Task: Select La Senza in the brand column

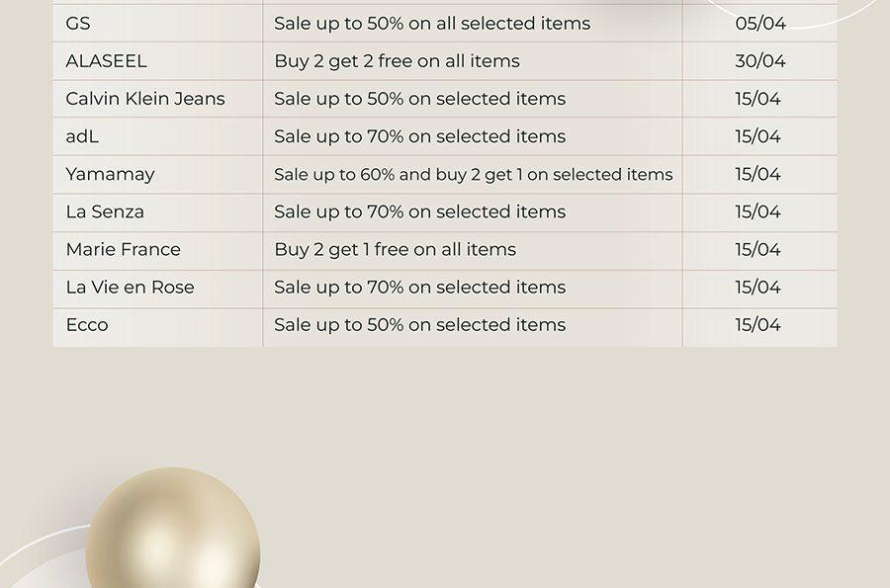Action: click(105, 212)
